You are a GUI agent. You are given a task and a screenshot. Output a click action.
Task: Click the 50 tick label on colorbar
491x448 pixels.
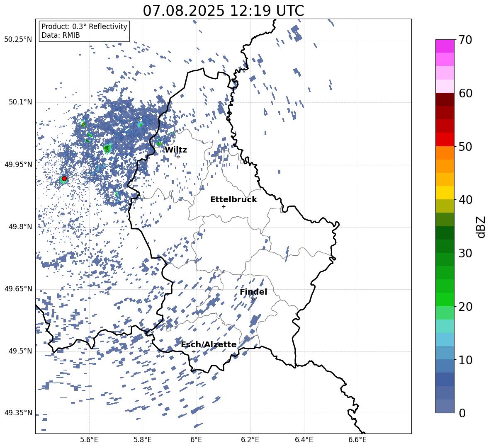click(x=466, y=146)
